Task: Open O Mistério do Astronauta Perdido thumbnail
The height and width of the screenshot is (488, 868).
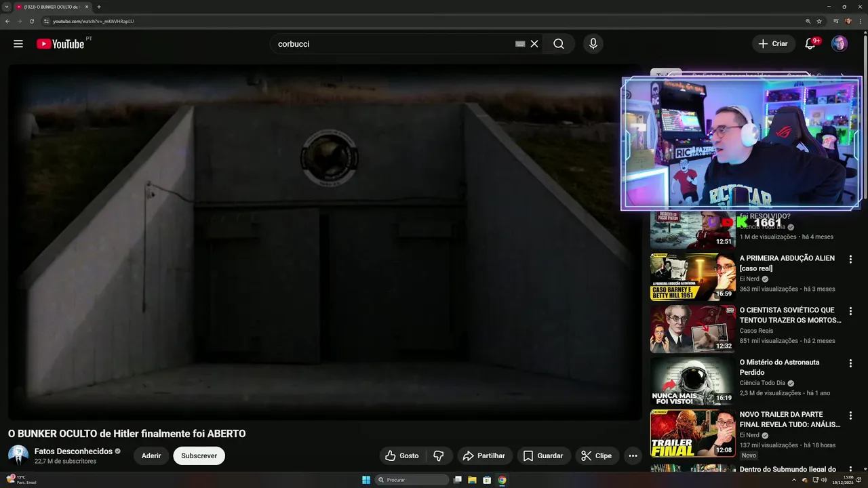Action: (692, 381)
